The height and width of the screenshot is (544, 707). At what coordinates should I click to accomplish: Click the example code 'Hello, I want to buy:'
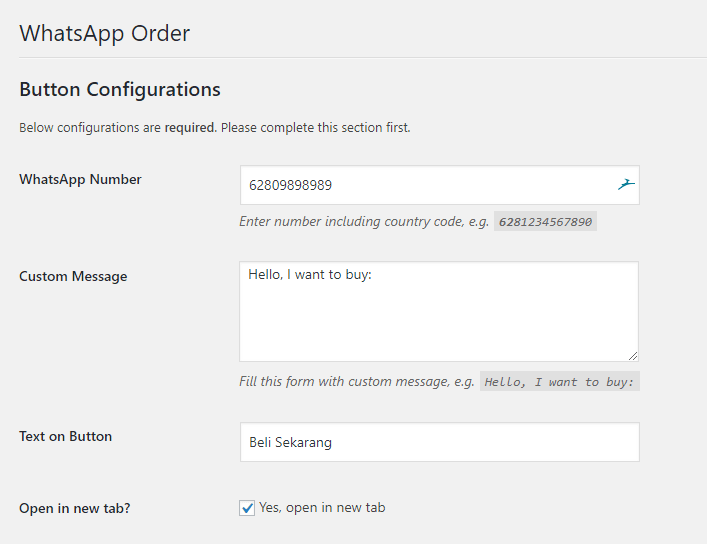coord(560,382)
